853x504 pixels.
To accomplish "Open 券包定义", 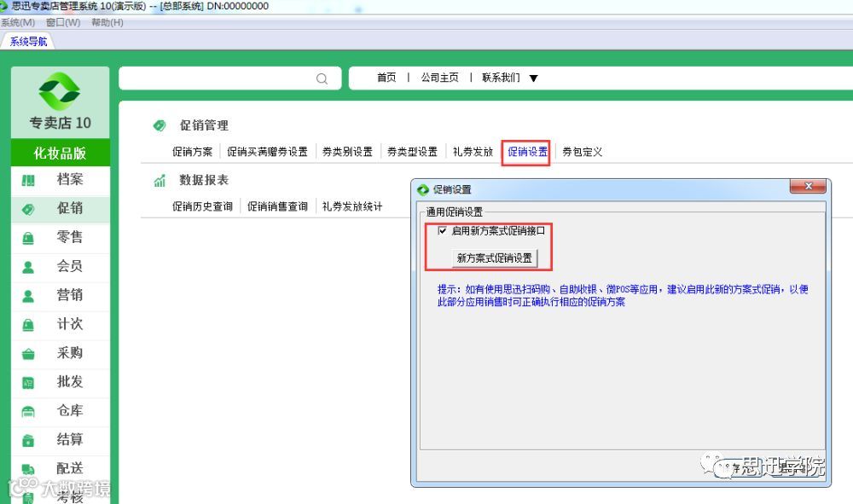I will 582,152.
